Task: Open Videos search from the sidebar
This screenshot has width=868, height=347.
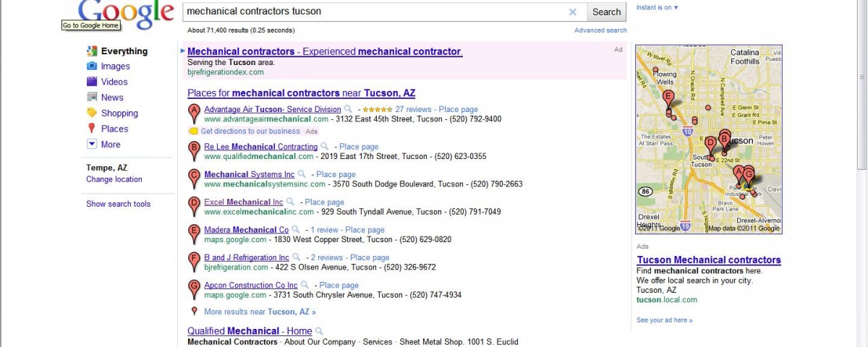Action: 114,82
